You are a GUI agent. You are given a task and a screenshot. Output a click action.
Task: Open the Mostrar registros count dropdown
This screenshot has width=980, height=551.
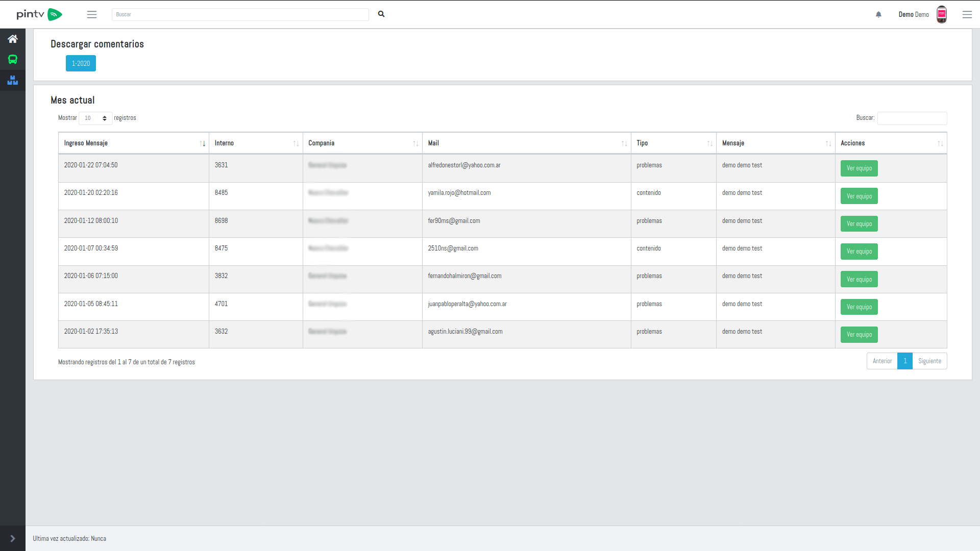(x=95, y=118)
